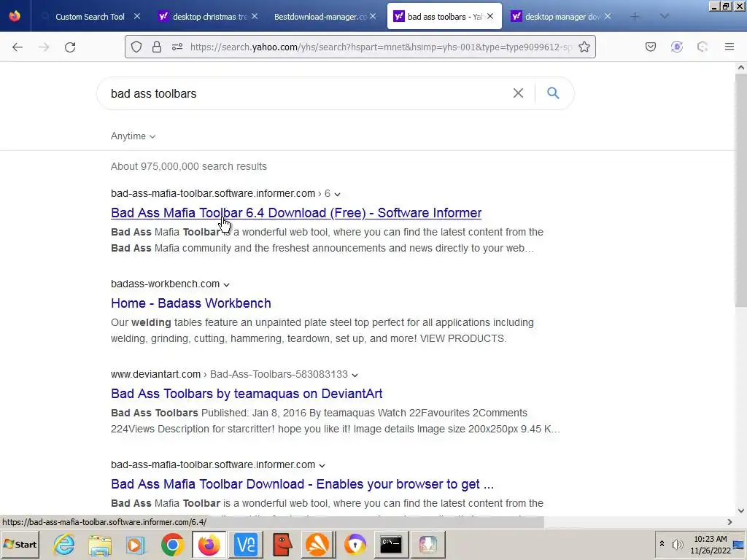747x560 pixels.
Task: Bookmark this page with the star
Action: pos(584,47)
